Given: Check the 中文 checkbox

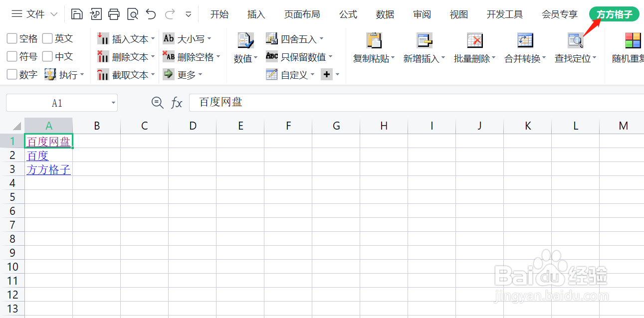Looking at the screenshot, I should (x=47, y=56).
